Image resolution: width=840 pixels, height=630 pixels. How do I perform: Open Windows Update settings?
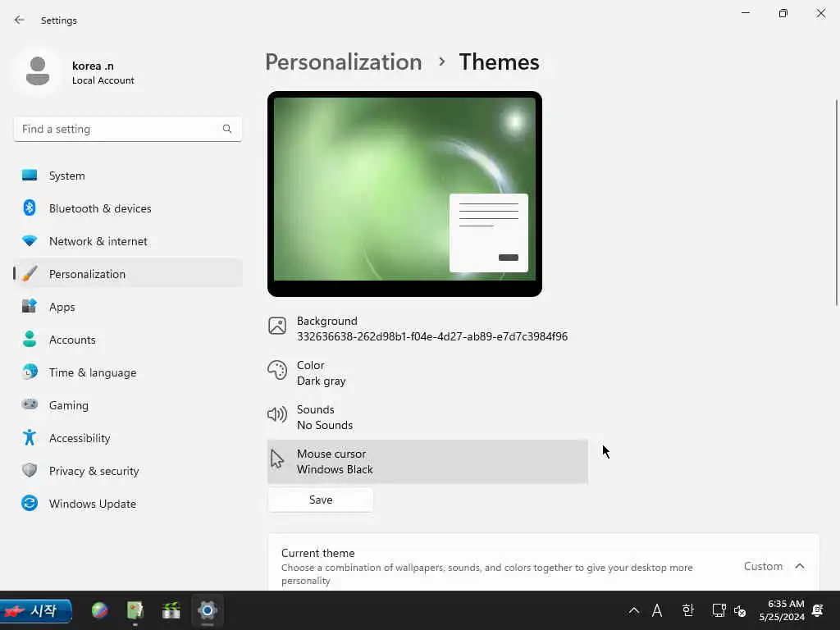(x=127, y=504)
